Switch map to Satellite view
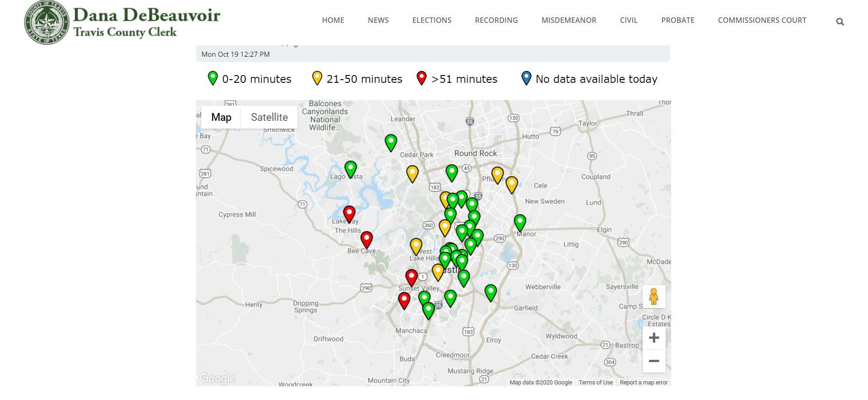The width and height of the screenshot is (868, 400). 269,117
